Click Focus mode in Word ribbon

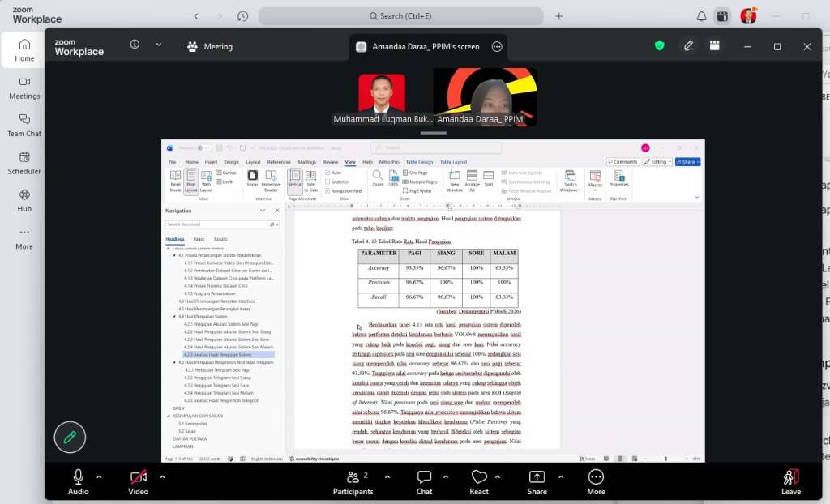[x=253, y=178]
